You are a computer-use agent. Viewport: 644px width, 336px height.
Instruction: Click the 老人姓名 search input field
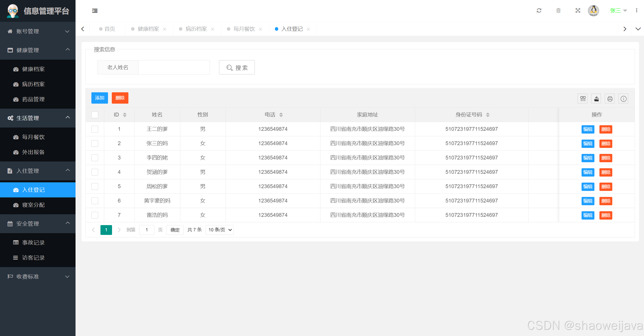tap(174, 67)
